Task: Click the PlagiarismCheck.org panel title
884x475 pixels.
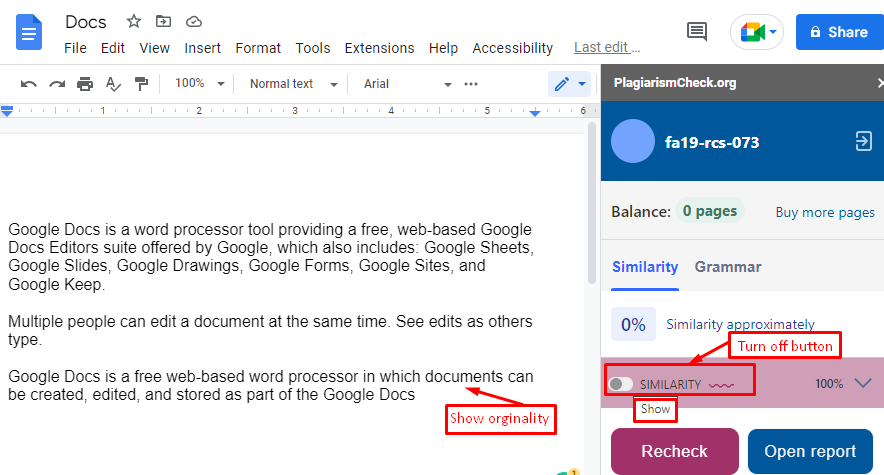Action: click(675, 83)
